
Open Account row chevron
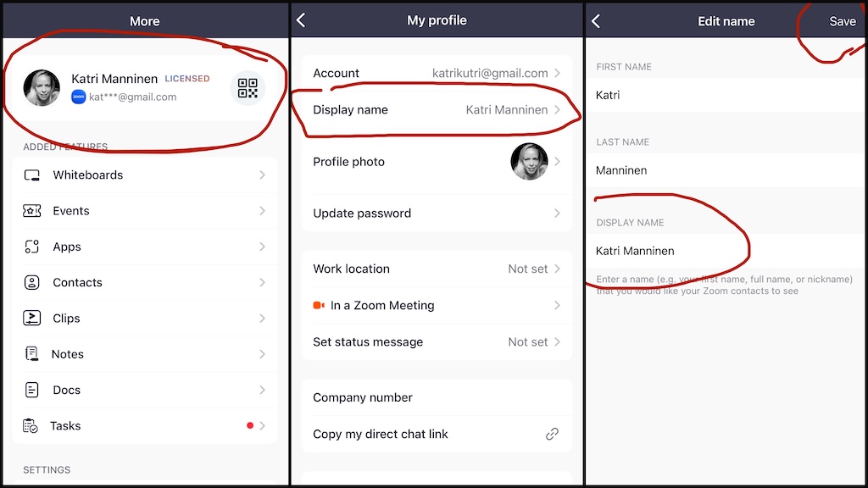(558, 73)
